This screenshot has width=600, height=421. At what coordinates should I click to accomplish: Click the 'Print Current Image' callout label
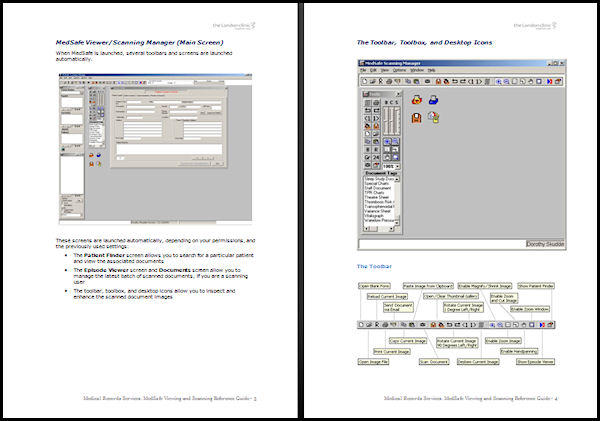coord(392,351)
